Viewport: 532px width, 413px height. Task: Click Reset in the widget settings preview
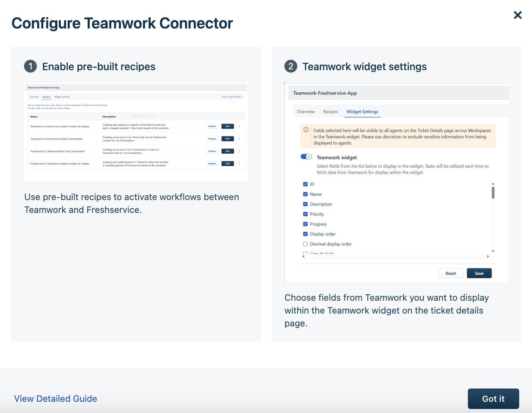pyautogui.click(x=451, y=273)
